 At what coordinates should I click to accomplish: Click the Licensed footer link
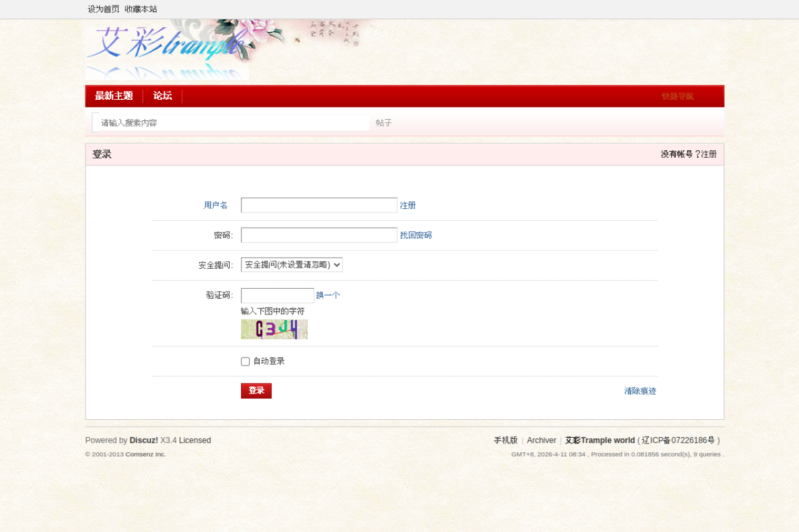click(195, 440)
